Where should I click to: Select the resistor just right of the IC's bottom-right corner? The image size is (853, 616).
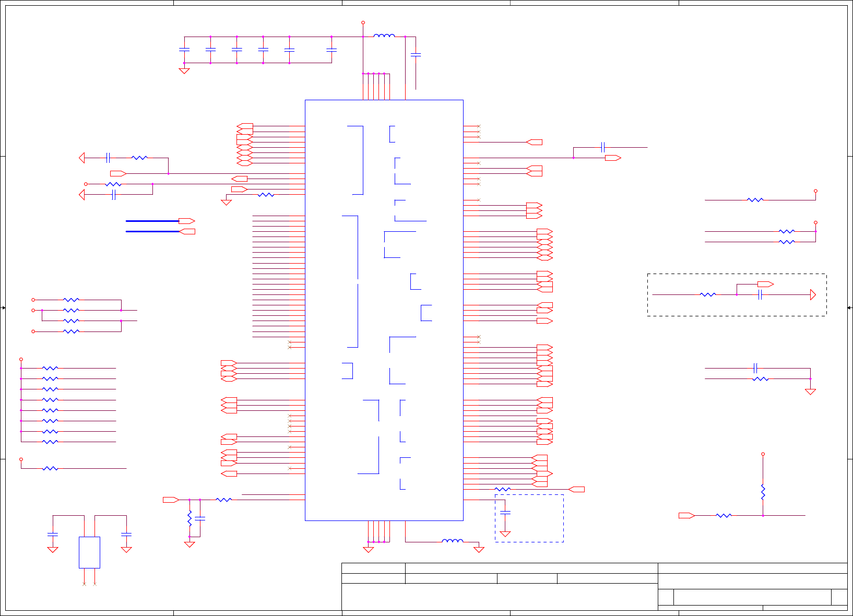[503, 489]
